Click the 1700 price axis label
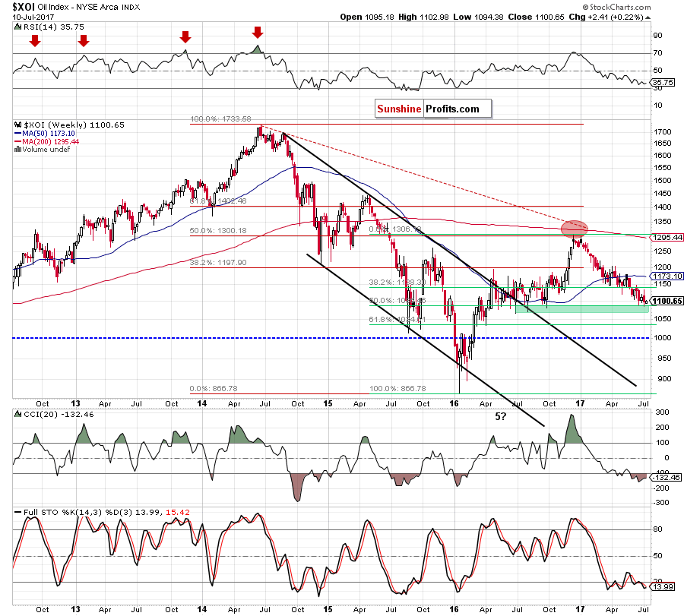684x616 pixels. coord(663,131)
